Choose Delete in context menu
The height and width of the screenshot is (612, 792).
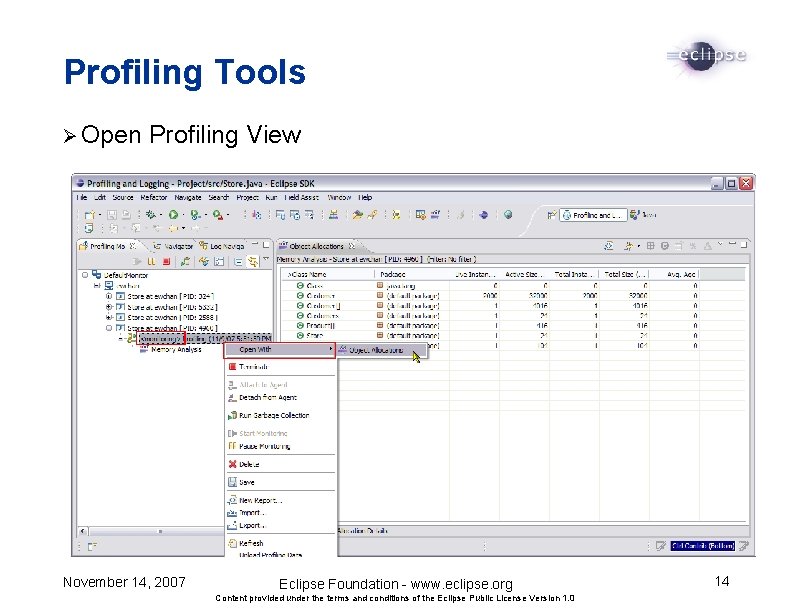click(281, 465)
